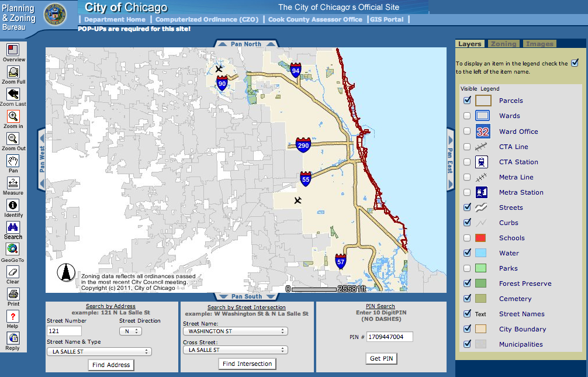
Task: Click the Street Number input field
Action: pyautogui.click(x=64, y=331)
